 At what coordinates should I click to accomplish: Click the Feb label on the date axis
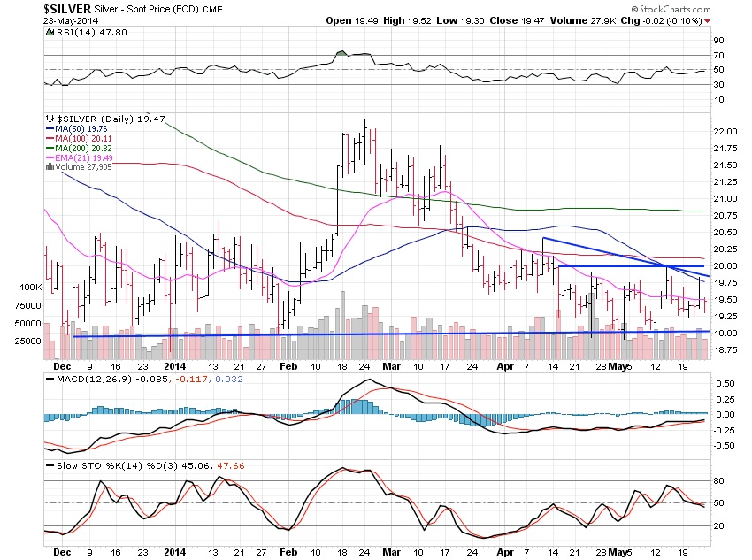(288, 364)
